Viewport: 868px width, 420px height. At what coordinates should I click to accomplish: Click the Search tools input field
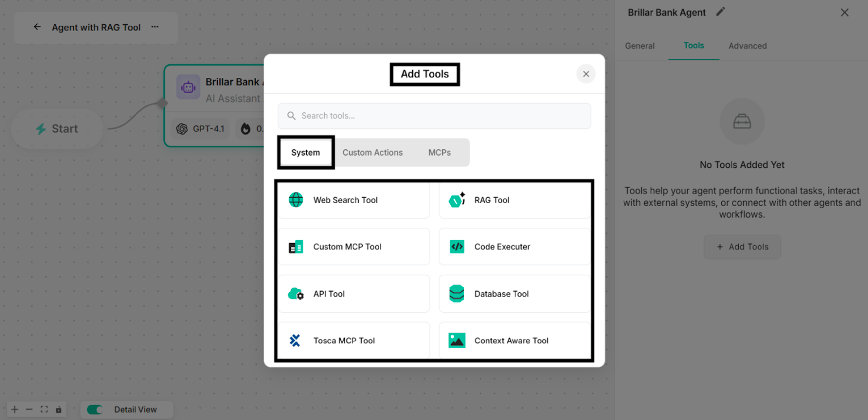pyautogui.click(x=434, y=116)
